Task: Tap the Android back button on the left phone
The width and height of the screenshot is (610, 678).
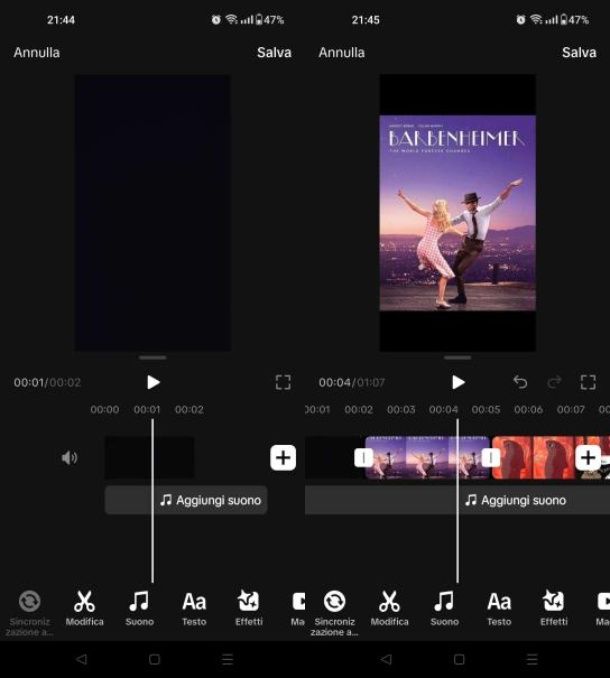Action: coord(82,659)
